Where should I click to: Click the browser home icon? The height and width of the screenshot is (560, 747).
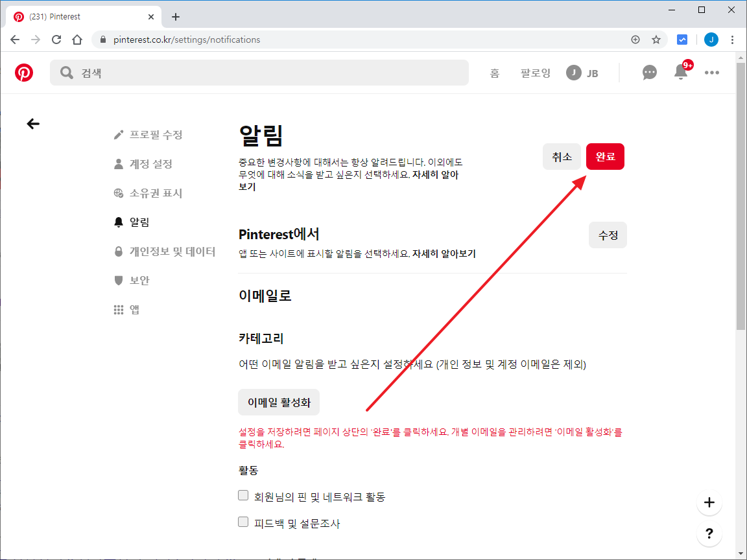(77, 40)
